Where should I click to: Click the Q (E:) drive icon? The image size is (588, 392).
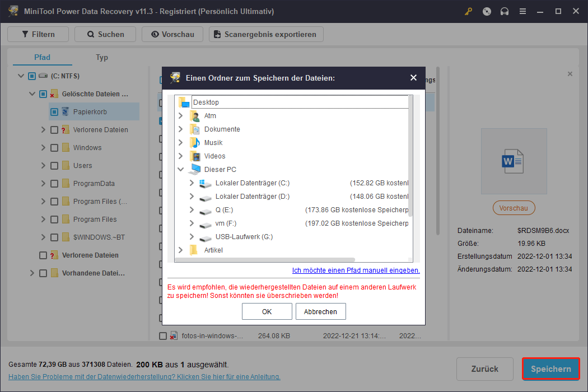pyautogui.click(x=206, y=211)
